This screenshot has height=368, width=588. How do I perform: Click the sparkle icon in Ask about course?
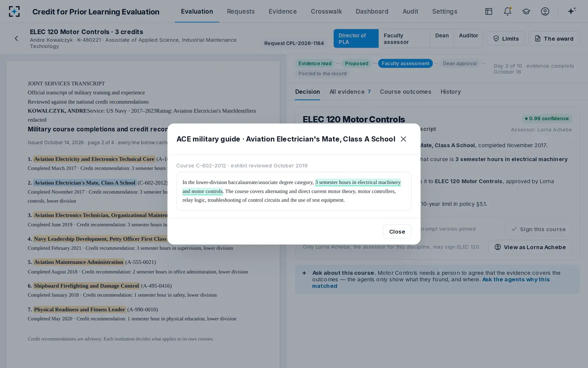(304, 273)
